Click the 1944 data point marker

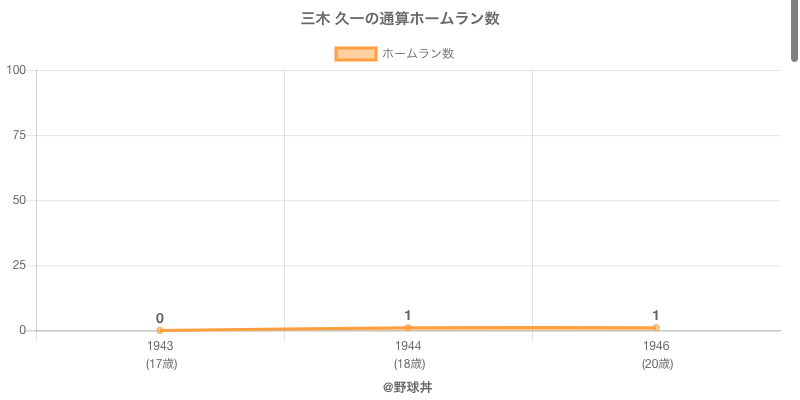pyautogui.click(x=408, y=327)
